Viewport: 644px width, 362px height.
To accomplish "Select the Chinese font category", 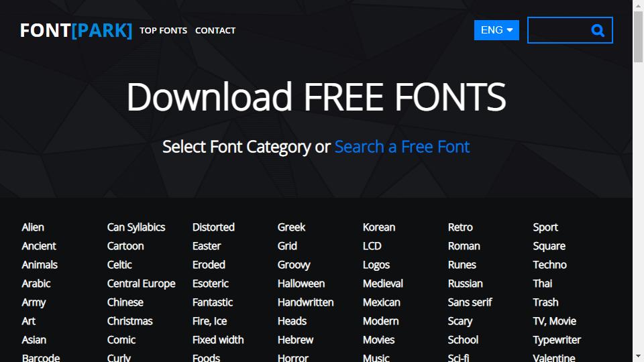I will (x=125, y=302).
